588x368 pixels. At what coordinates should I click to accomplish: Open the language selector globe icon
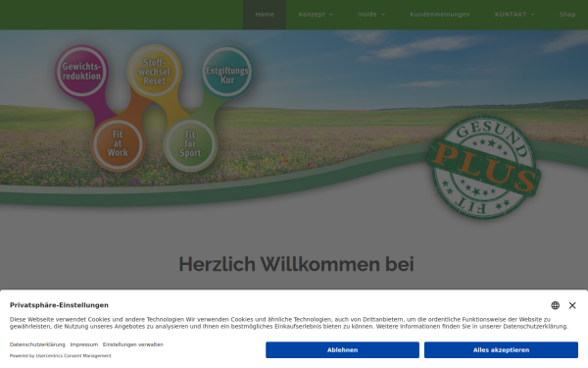tap(555, 305)
